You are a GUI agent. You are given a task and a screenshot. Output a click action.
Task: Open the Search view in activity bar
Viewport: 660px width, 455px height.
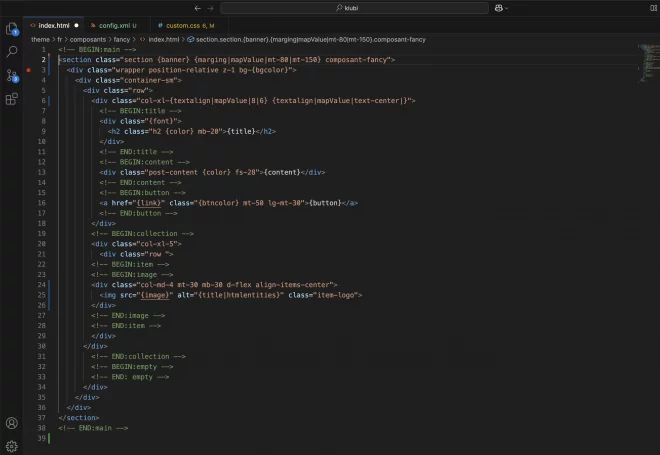coord(12,52)
